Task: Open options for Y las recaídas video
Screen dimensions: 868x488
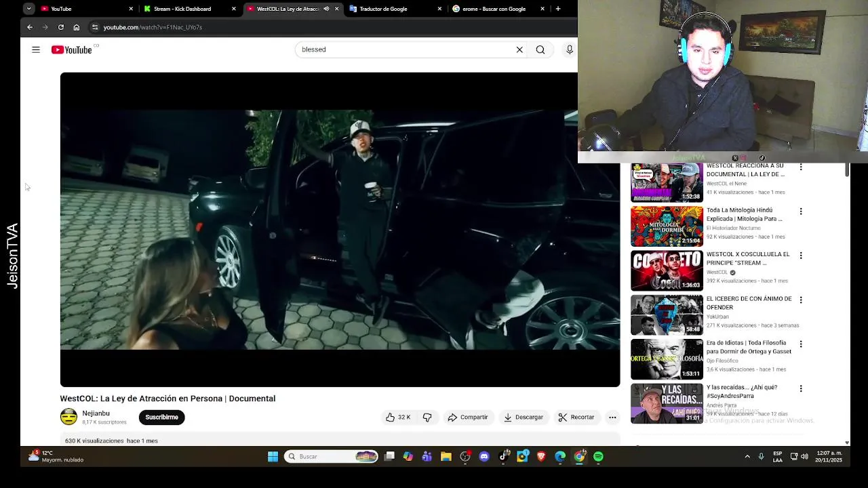Action: pyautogui.click(x=801, y=388)
